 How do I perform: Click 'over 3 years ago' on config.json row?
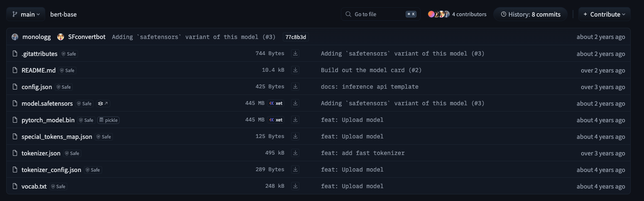coord(603,87)
